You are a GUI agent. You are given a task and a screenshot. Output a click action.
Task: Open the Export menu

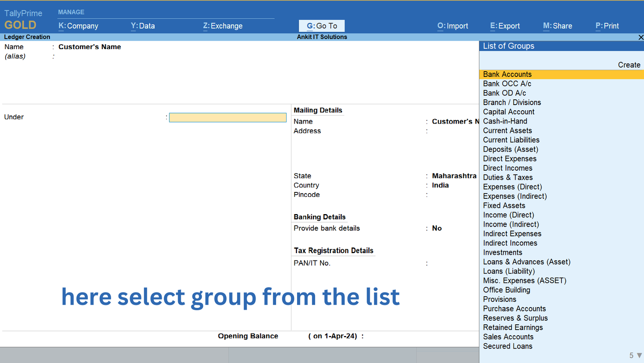[x=505, y=26]
